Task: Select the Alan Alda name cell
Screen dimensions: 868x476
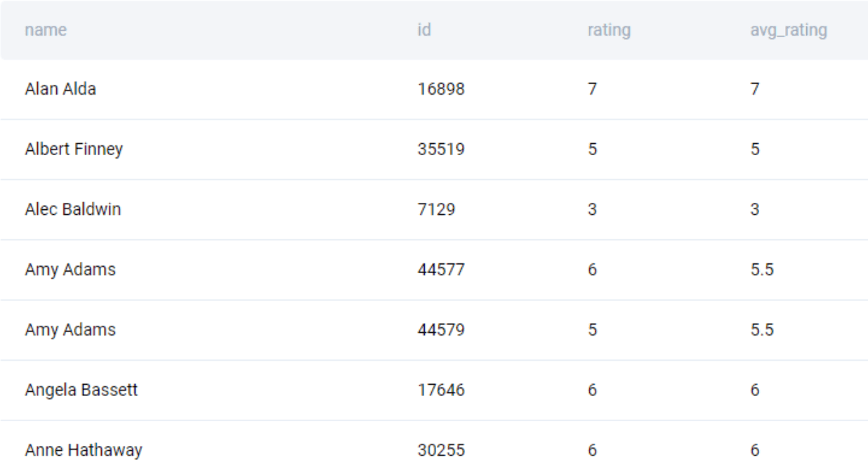Action: point(60,89)
